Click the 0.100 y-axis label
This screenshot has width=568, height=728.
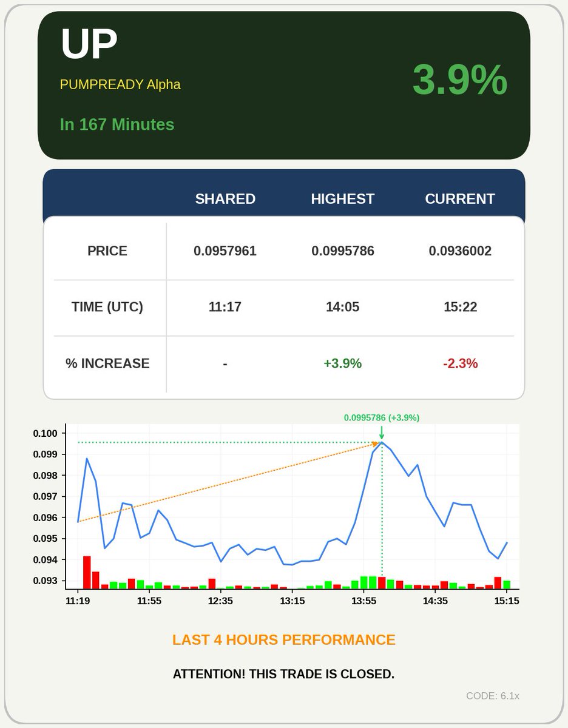(46, 433)
